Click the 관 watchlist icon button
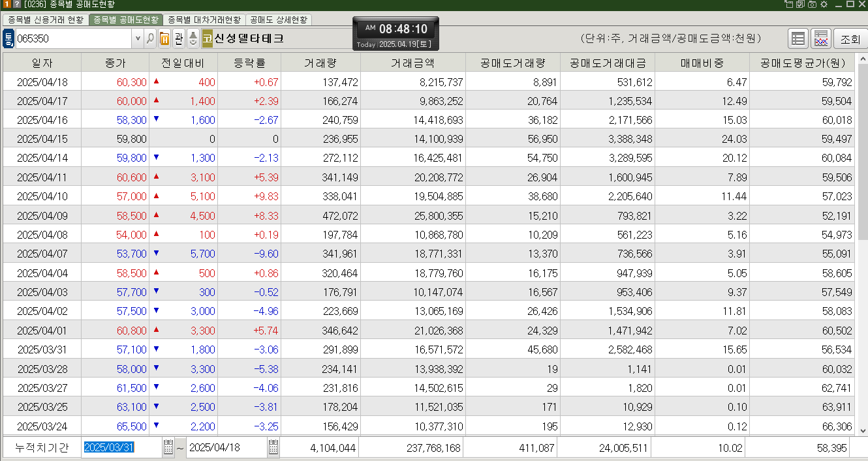The image size is (868, 461). [x=178, y=38]
